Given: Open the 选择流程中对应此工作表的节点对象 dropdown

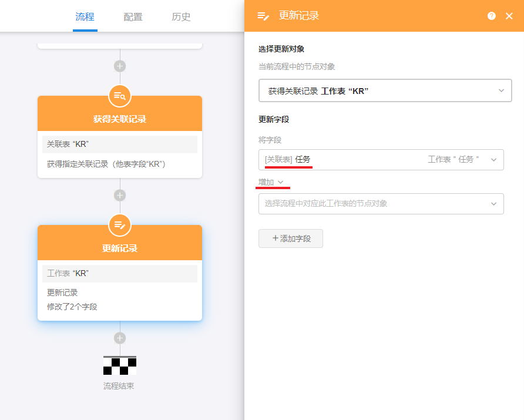Looking at the screenshot, I should point(381,204).
